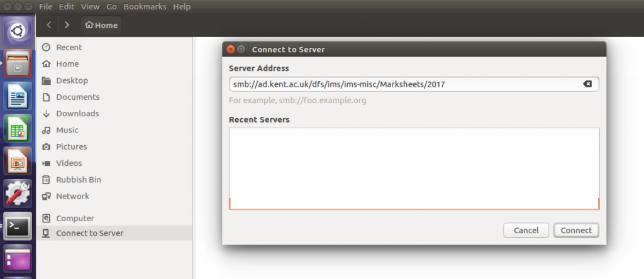The width and height of the screenshot is (644, 279).
Task: Launch LibreOffice Writer from the dock
Action: pos(18,96)
